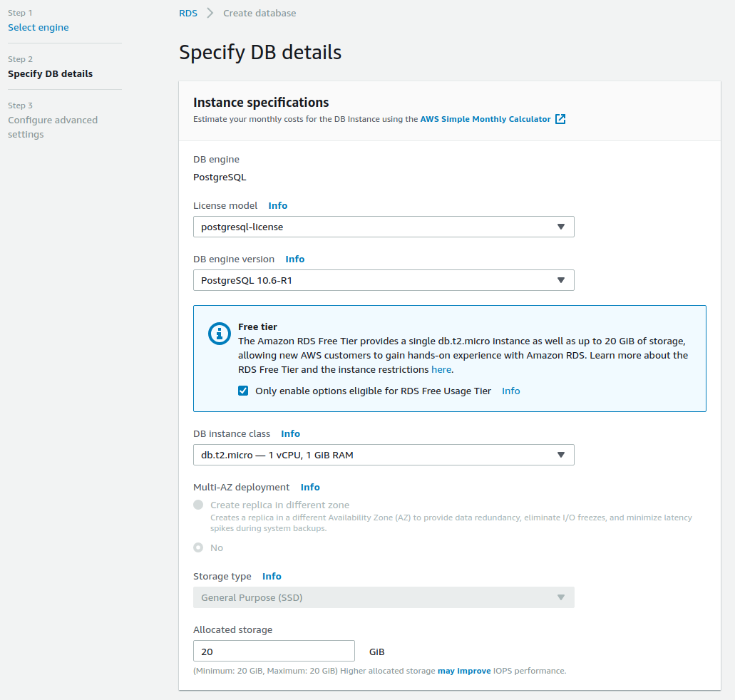This screenshot has height=700, width=735.
Task: Click the Instance specifications heading
Action: click(x=261, y=102)
